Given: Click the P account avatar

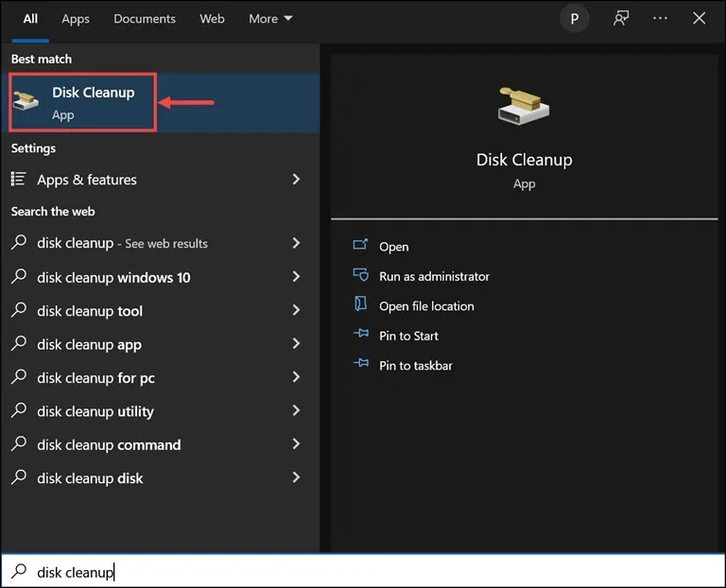Looking at the screenshot, I should (574, 19).
